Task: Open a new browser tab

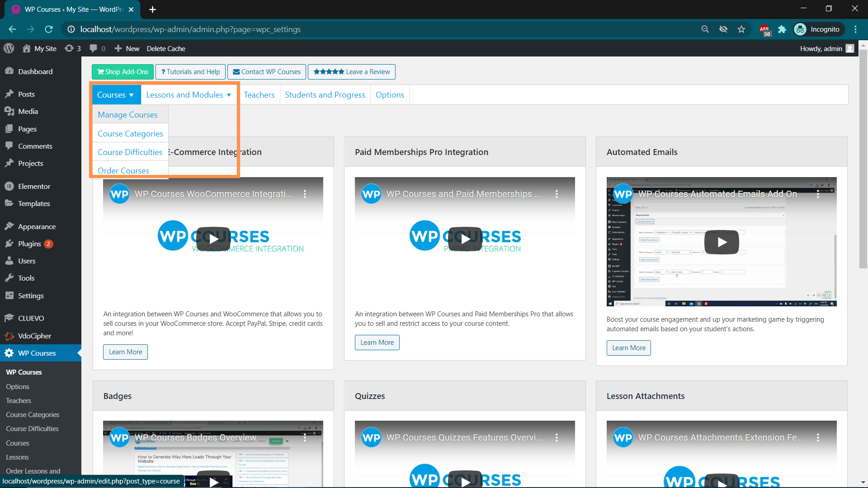Action: [x=152, y=9]
